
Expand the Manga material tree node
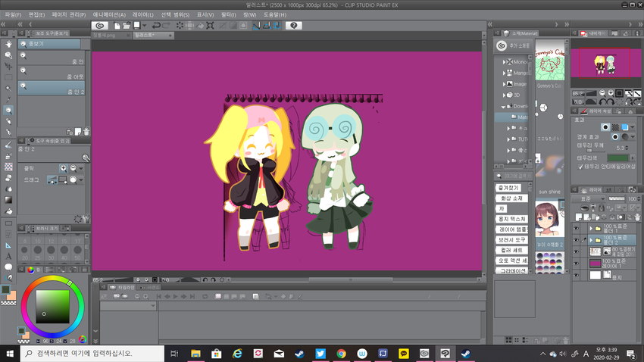pos(504,73)
